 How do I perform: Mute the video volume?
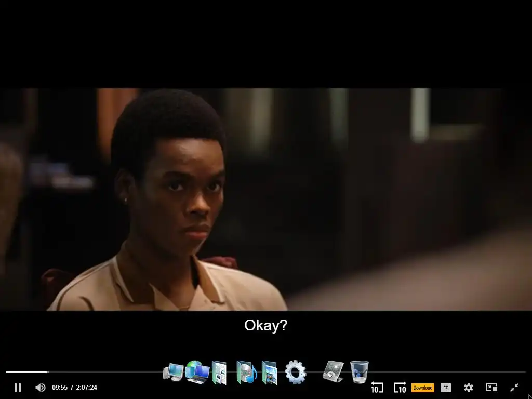point(41,388)
